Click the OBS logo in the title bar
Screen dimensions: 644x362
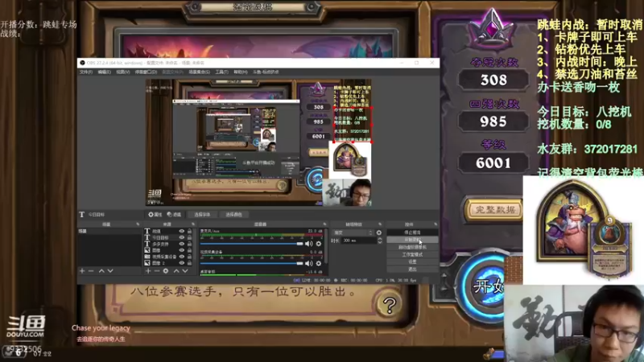coord(83,63)
